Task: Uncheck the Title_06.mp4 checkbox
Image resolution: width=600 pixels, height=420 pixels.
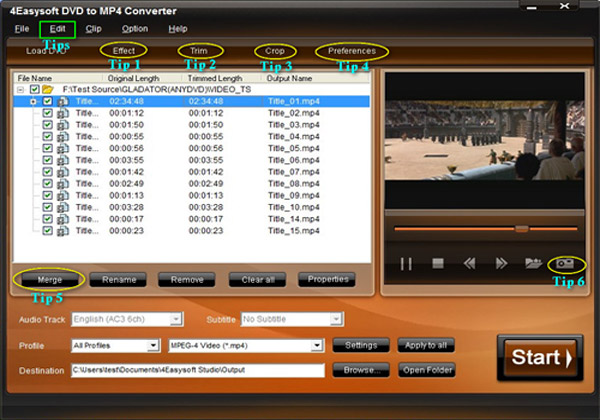Action: click(47, 160)
